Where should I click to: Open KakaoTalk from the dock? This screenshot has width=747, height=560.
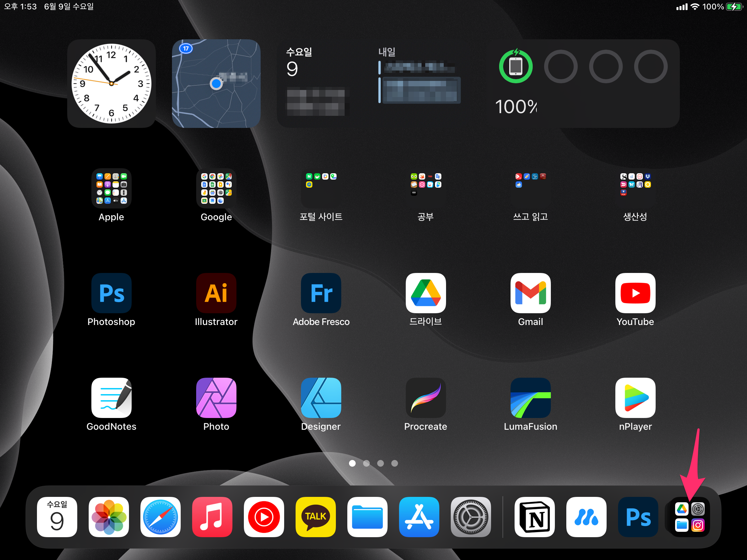(315, 516)
